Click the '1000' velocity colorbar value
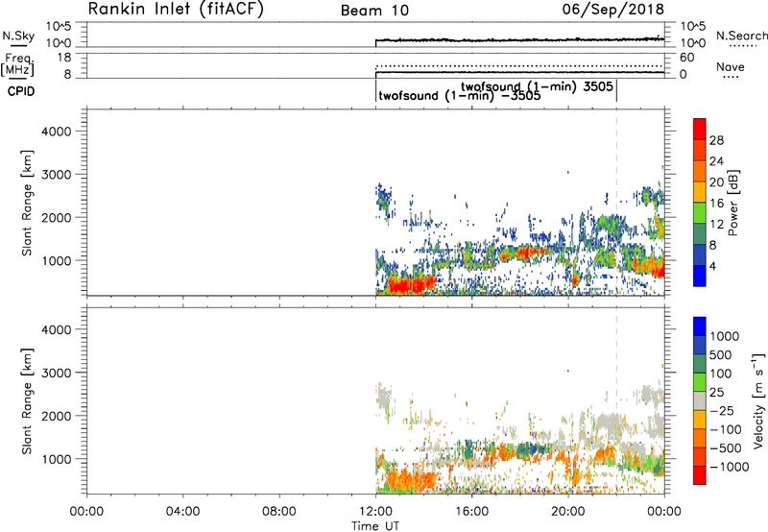The height and width of the screenshot is (532, 768). pos(725,336)
